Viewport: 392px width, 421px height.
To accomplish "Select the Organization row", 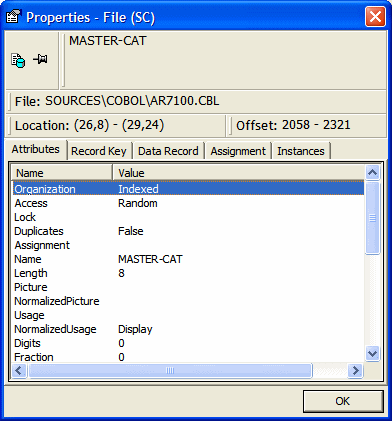I will pyautogui.click(x=188, y=189).
